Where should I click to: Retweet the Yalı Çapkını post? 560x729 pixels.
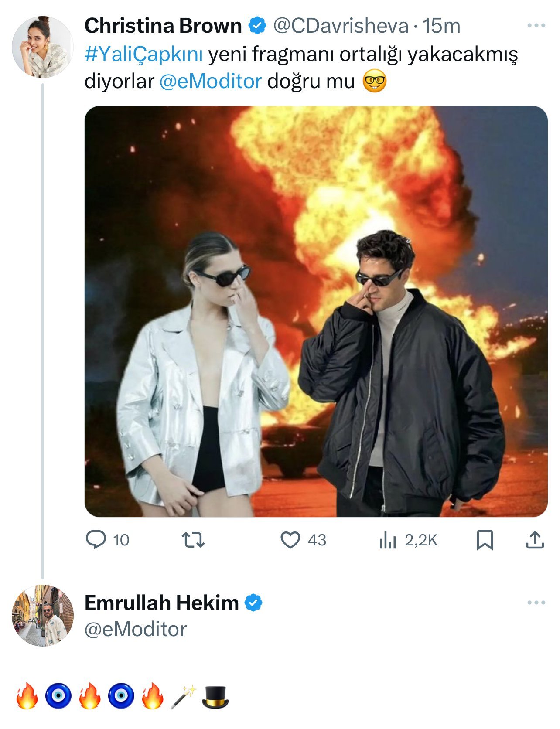[x=193, y=540]
